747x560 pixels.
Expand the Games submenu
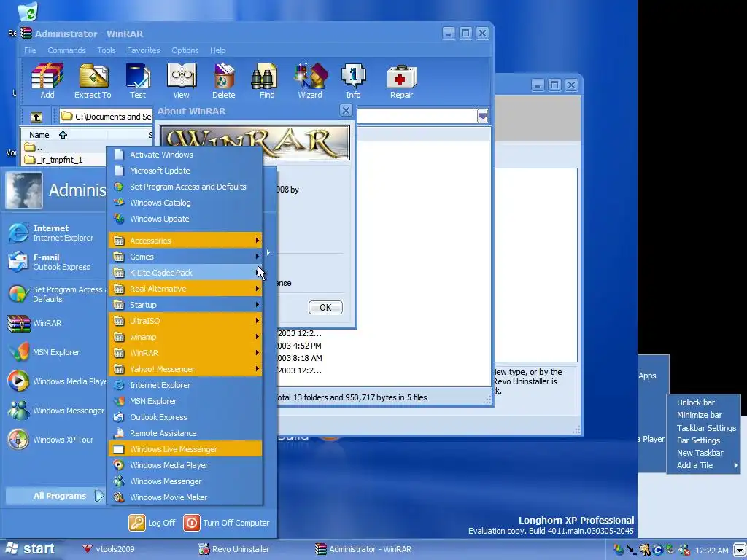186,257
